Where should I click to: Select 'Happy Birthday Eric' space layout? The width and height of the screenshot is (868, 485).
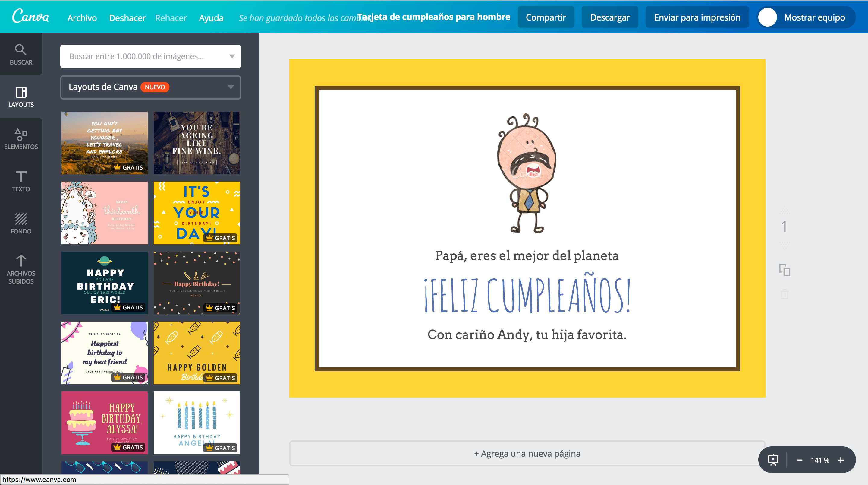[x=105, y=283]
